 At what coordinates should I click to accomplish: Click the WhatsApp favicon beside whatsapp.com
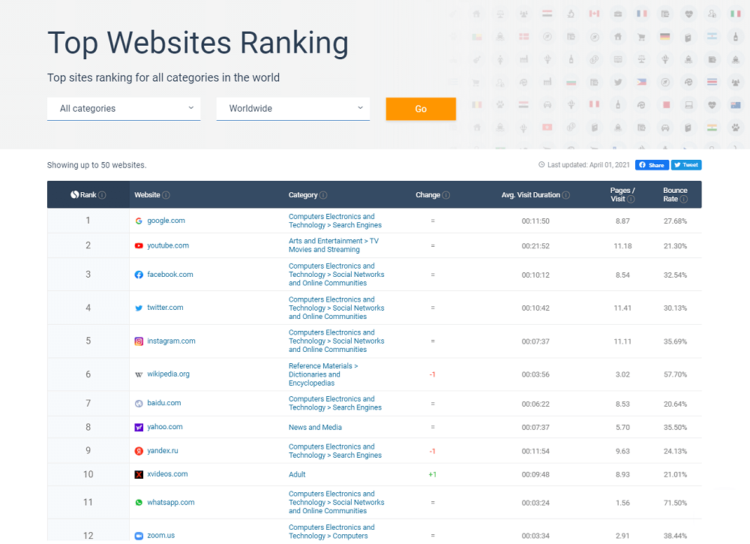(139, 503)
